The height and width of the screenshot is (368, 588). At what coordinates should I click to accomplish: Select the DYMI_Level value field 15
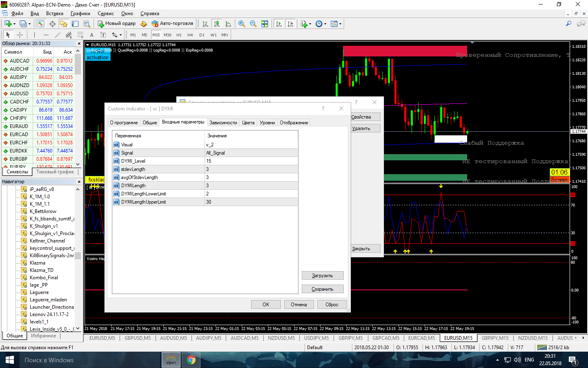(x=251, y=161)
